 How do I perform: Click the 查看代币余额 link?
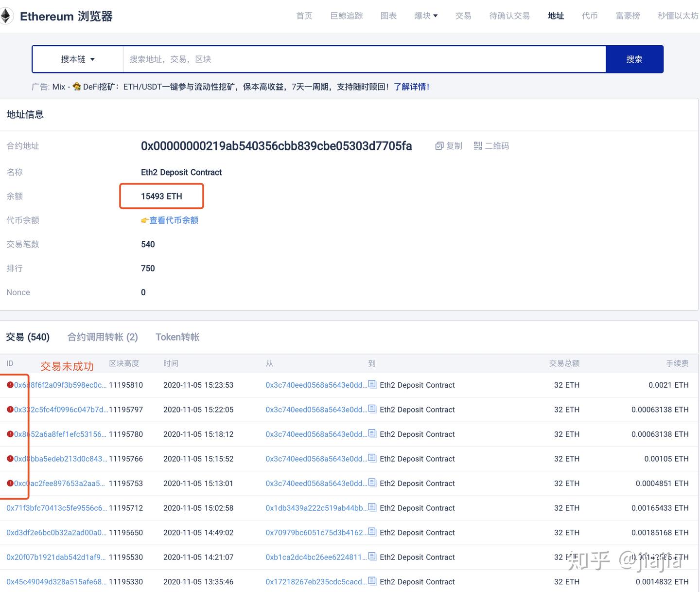point(173,220)
